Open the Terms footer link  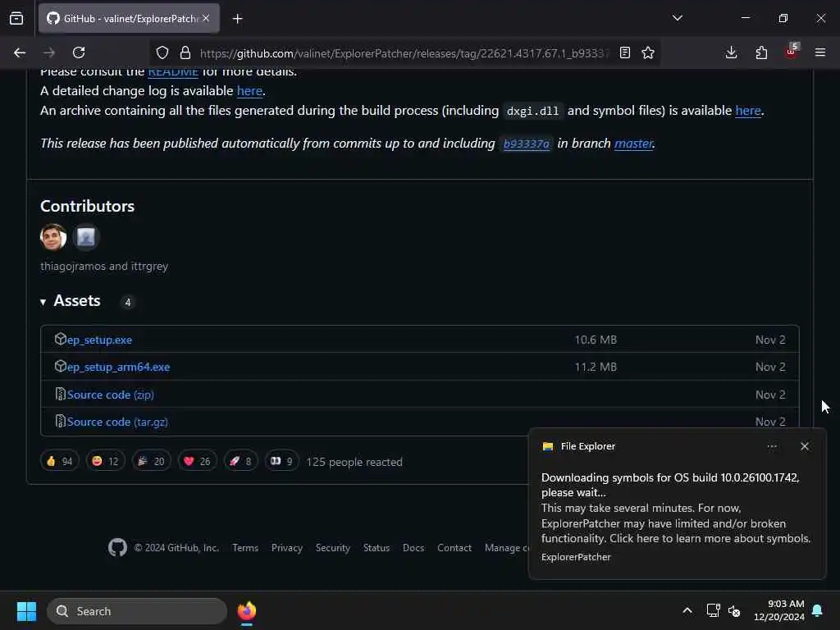pyautogui.click(x=245, y=547)
